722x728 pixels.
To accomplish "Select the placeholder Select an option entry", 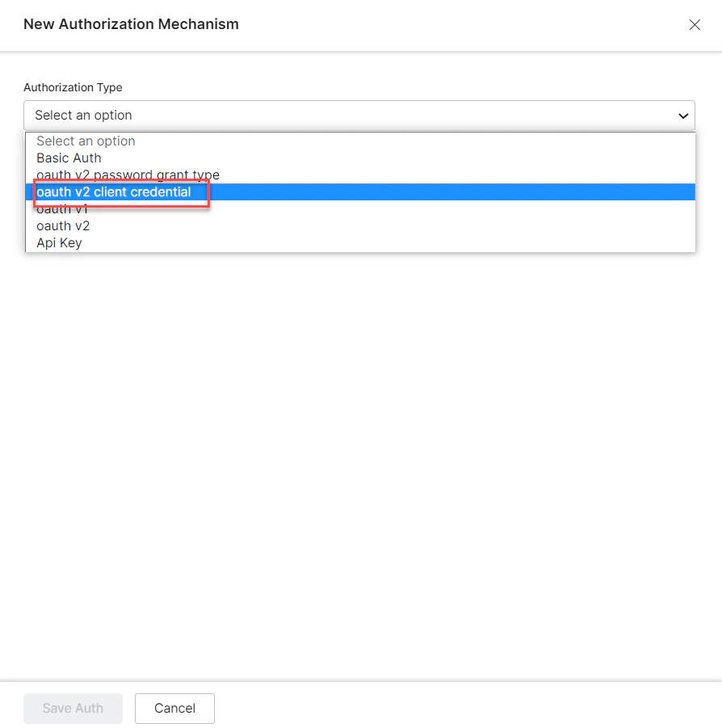I will coord(86,141).
